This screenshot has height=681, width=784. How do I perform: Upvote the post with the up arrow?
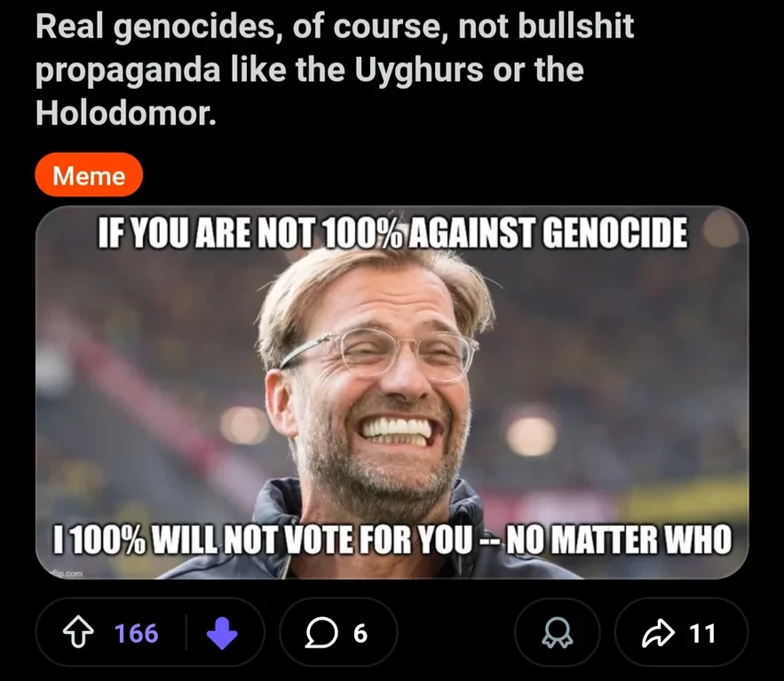tap(78, 632)
